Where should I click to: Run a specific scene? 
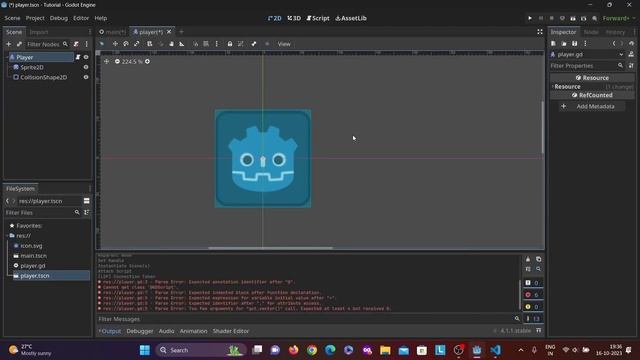(584, 18)
